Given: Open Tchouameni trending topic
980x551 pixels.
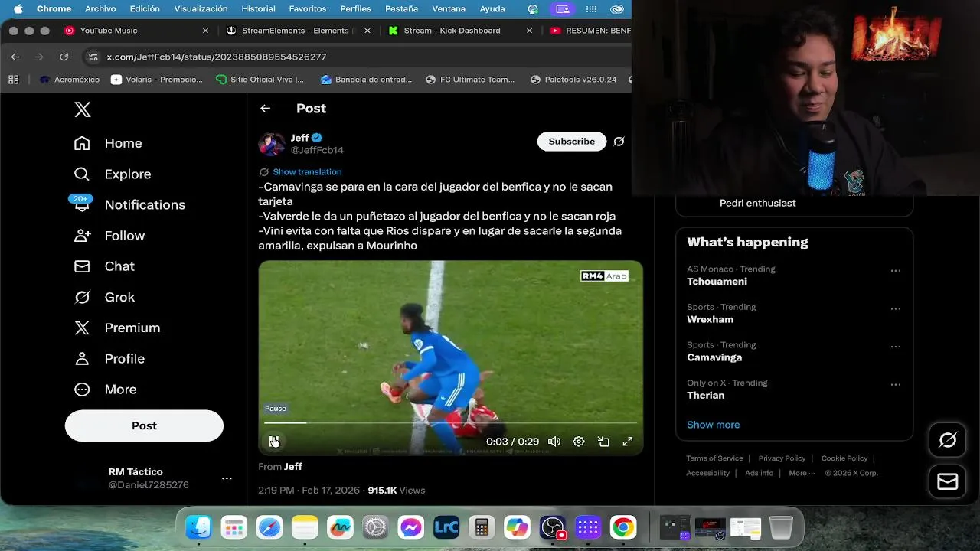Looking at the screenshot, I should [x=717, y=282].
